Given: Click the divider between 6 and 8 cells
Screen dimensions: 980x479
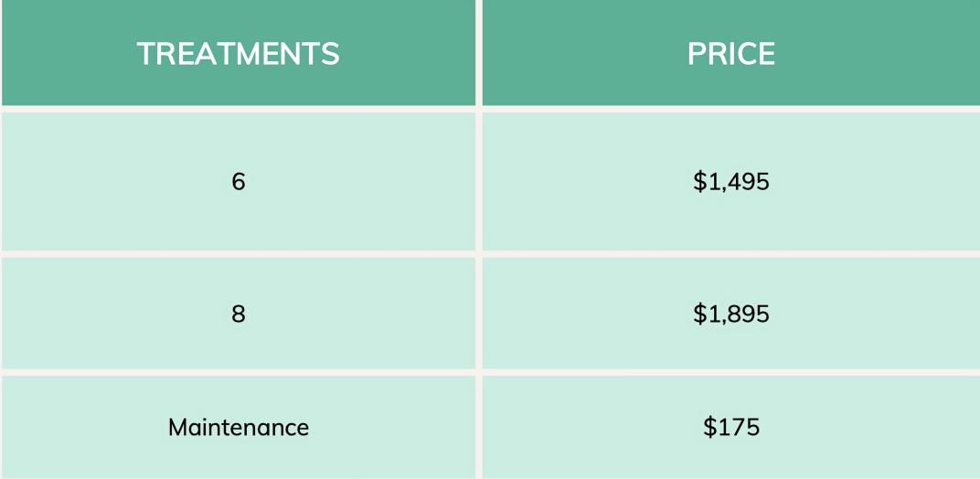Looking at the screenshot, I should click(238, 253).
